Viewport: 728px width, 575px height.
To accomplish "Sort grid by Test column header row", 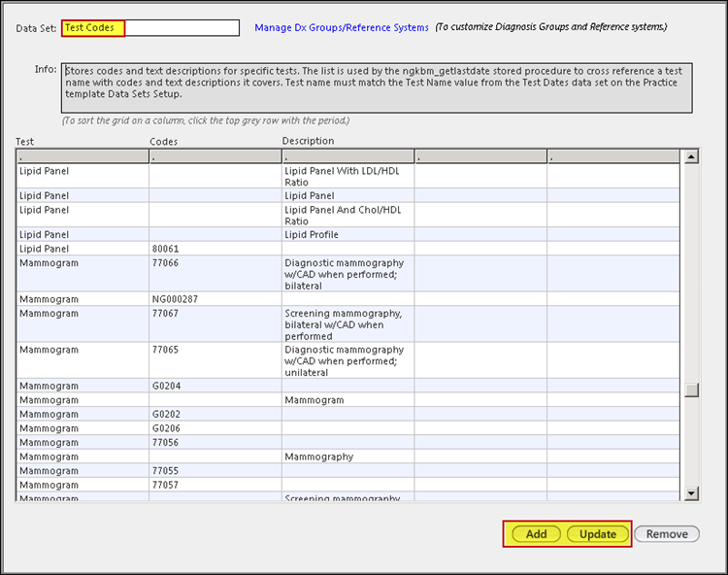I will (83, 157).
